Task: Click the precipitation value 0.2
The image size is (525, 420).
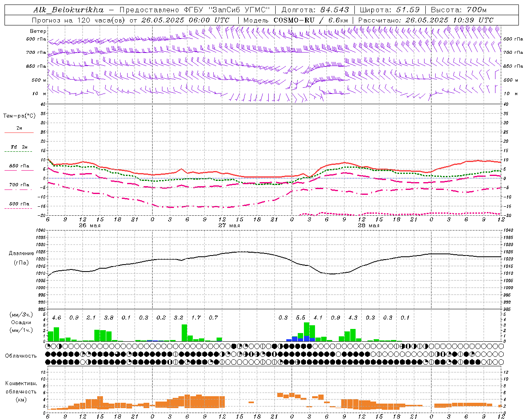Action: tap(161, 317)
